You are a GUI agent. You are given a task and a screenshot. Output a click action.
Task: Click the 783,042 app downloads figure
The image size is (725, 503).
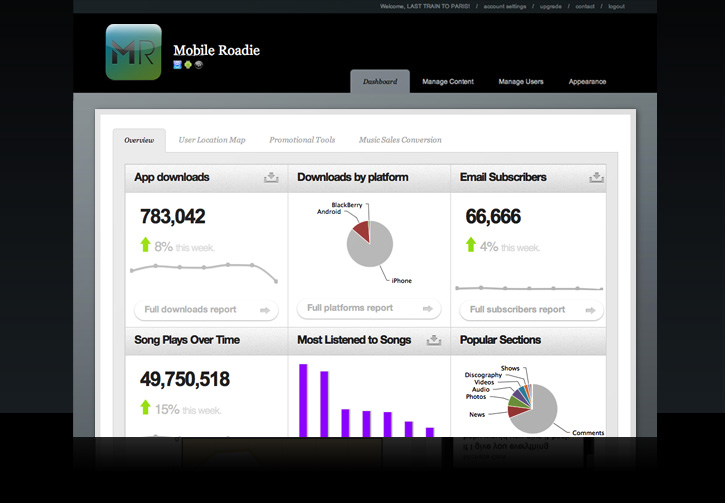pyautogui.click(x=172, y=216)
